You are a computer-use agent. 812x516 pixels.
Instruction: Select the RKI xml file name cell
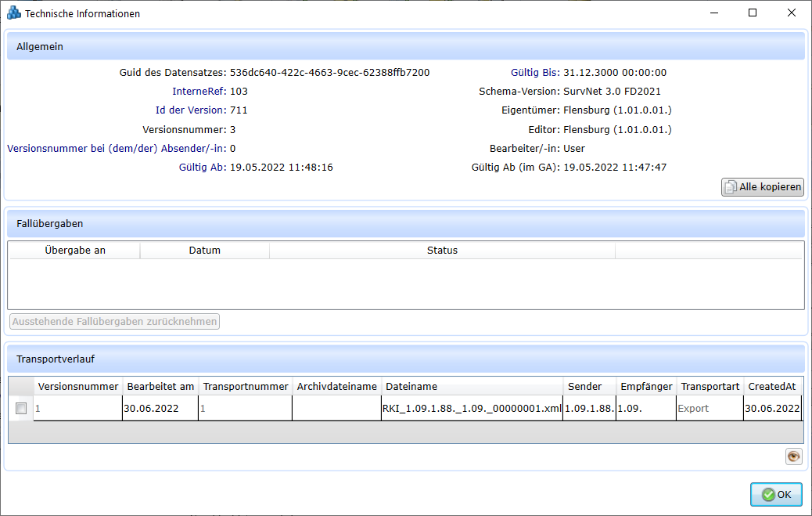[472, 408]
